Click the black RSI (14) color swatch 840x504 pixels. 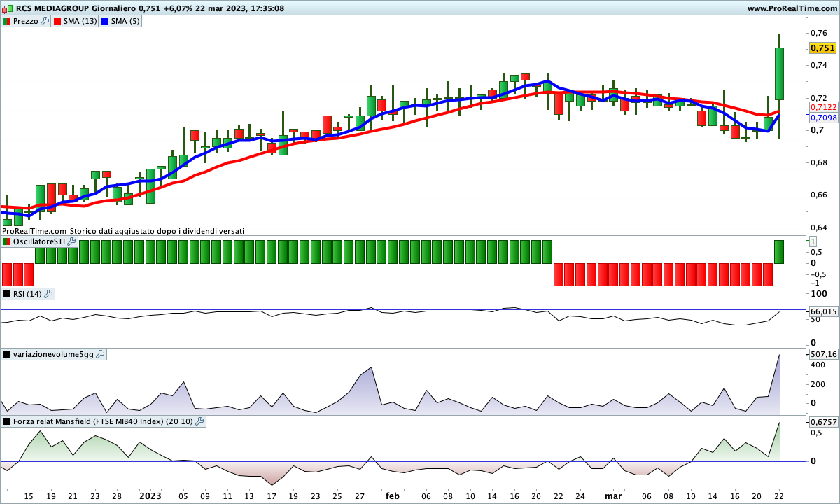coord(7,294)
